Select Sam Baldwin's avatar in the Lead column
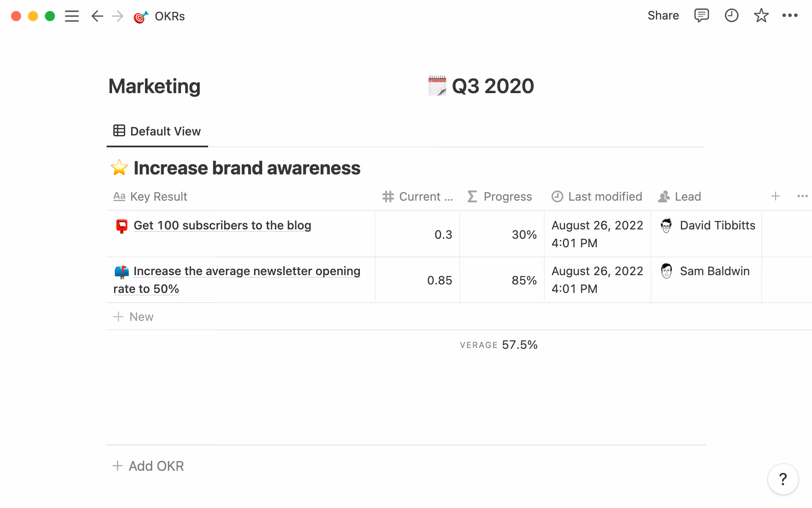 pyautogui.click(x=667, y=271)
